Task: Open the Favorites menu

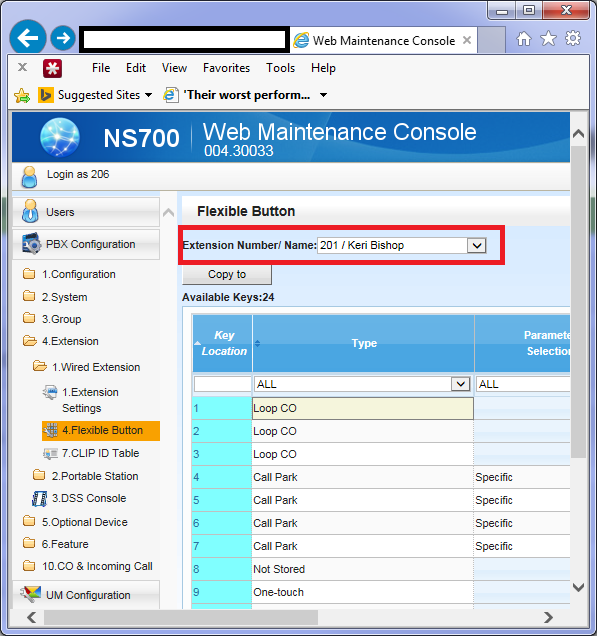Action: coord(226,68)
